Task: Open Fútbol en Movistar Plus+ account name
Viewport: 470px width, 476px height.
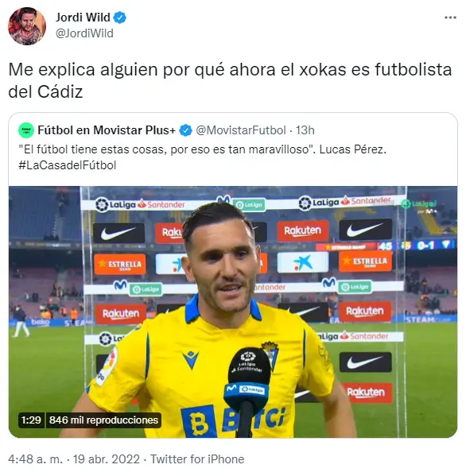Action: click(x=107, y=130)
